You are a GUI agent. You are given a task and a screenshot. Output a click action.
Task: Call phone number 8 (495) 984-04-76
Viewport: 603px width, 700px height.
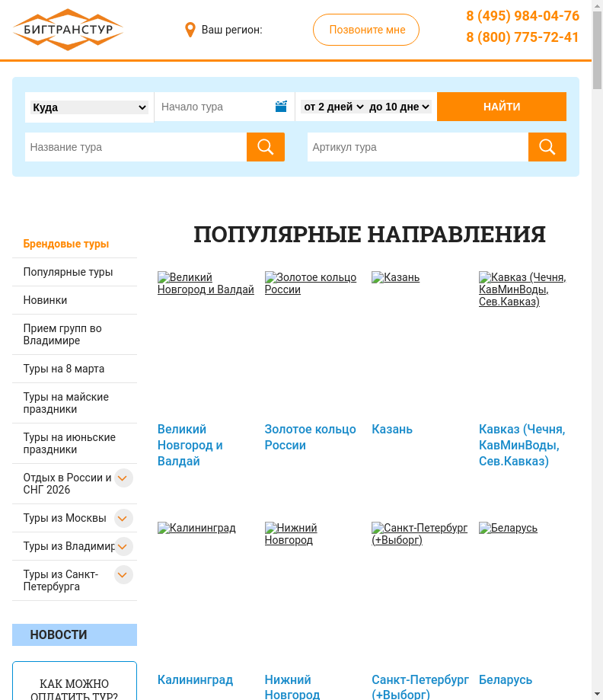coord(522,16)
